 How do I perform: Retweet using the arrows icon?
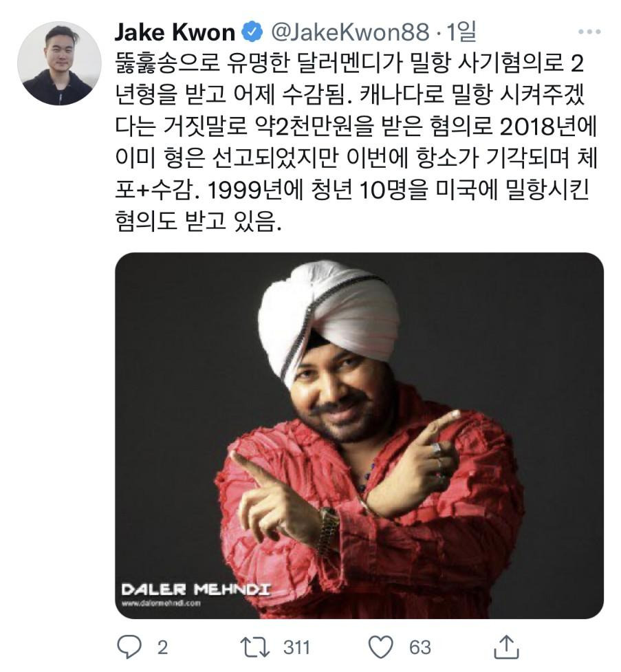click(x=254, y=647)
